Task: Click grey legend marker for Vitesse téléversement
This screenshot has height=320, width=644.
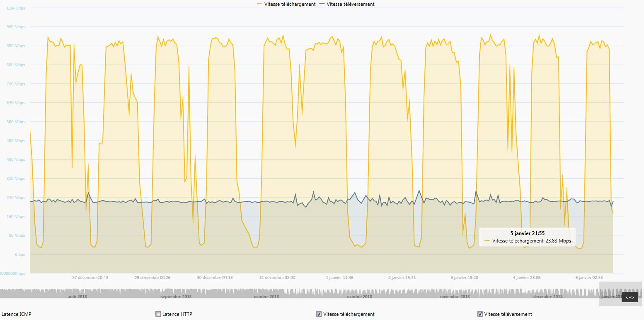Action: 322,4
